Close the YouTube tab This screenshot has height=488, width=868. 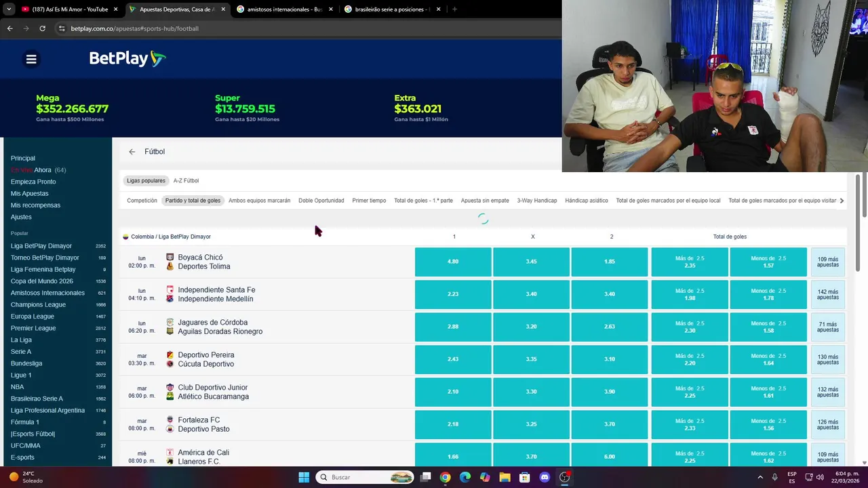(x=115, y=9)
